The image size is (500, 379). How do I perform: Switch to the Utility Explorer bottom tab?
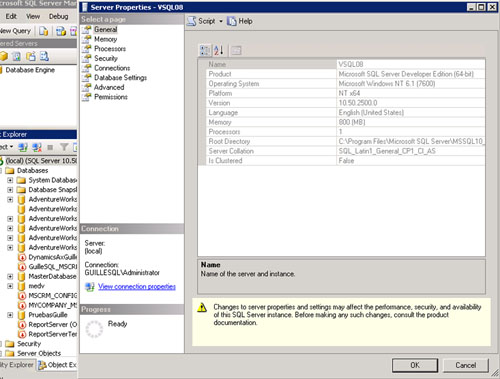tap(17, 365)
